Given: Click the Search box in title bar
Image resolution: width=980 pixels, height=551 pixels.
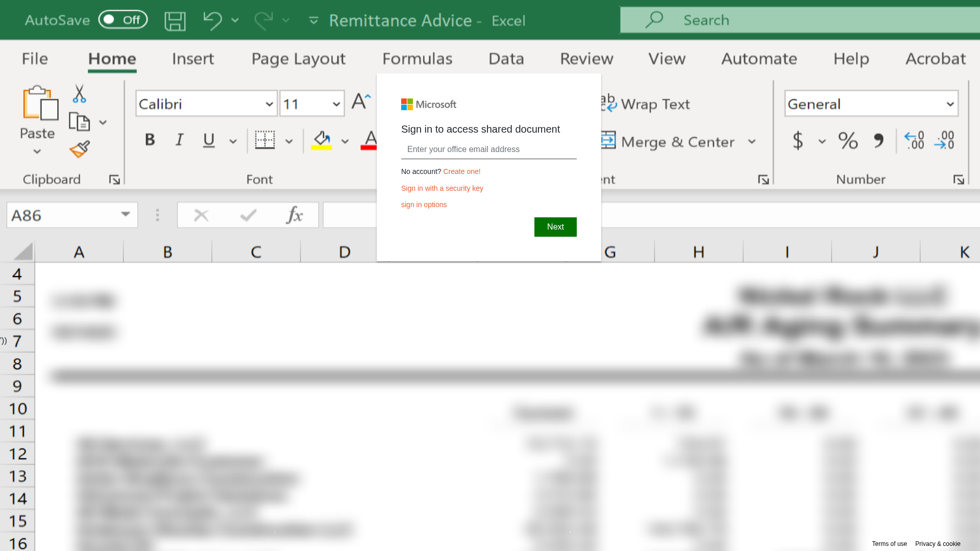Looking at the screenshot, I should coord(800,20).
